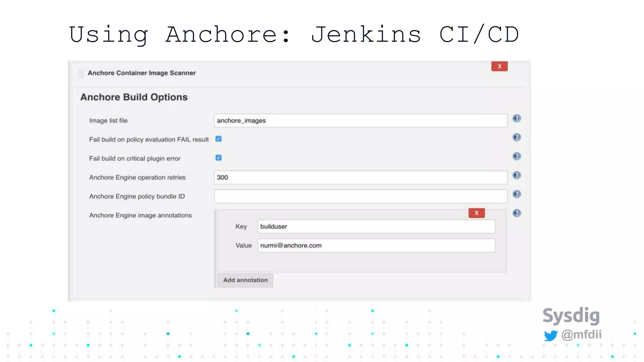The image size is (644, 362).
Task: Toggle Fail build on policy evaluation FAIL result
Action: click(219, 139)
